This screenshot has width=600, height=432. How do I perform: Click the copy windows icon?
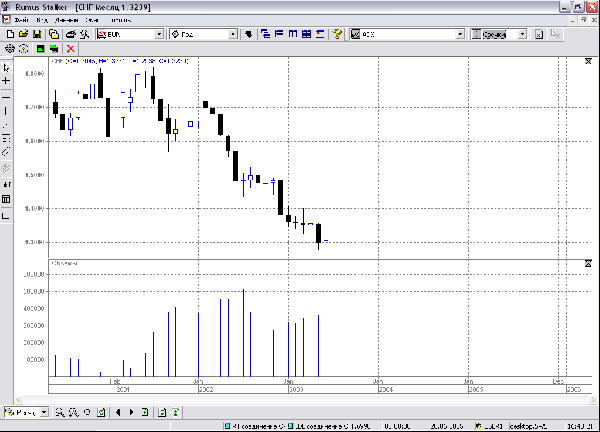tap(54, 34)
